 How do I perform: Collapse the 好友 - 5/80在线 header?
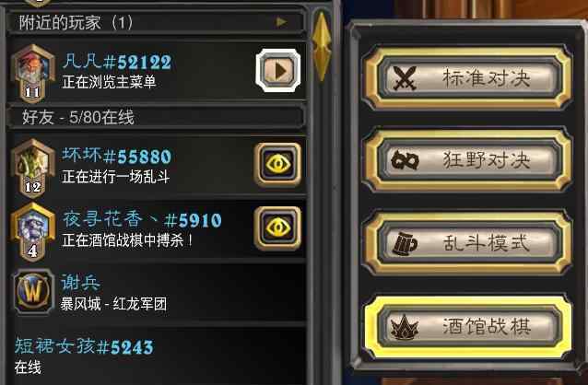pyautogui.click(x=156, y=117)
